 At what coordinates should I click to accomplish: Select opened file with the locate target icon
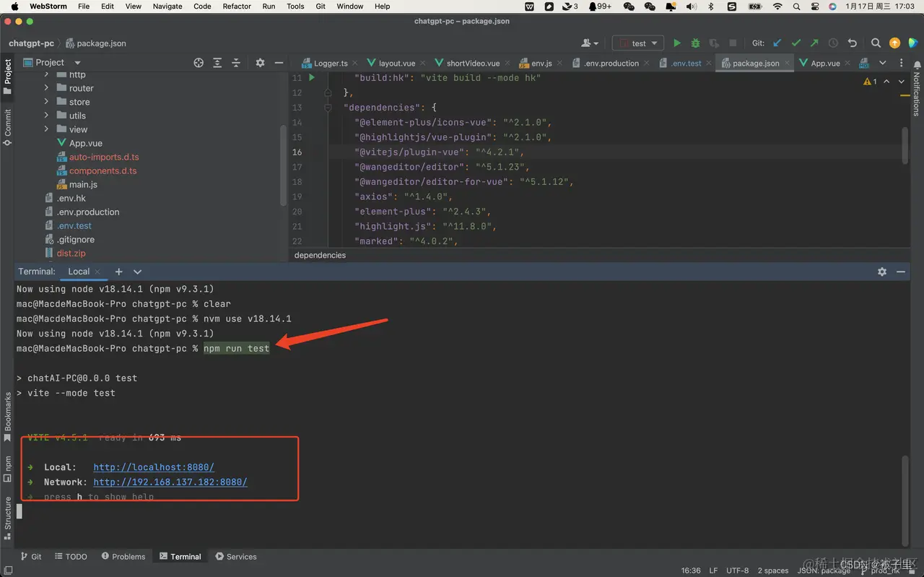199,63
